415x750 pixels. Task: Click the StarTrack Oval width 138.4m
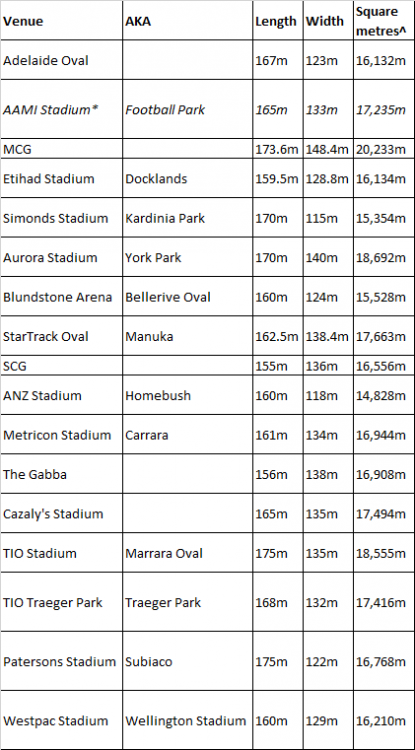pos(328,336)
